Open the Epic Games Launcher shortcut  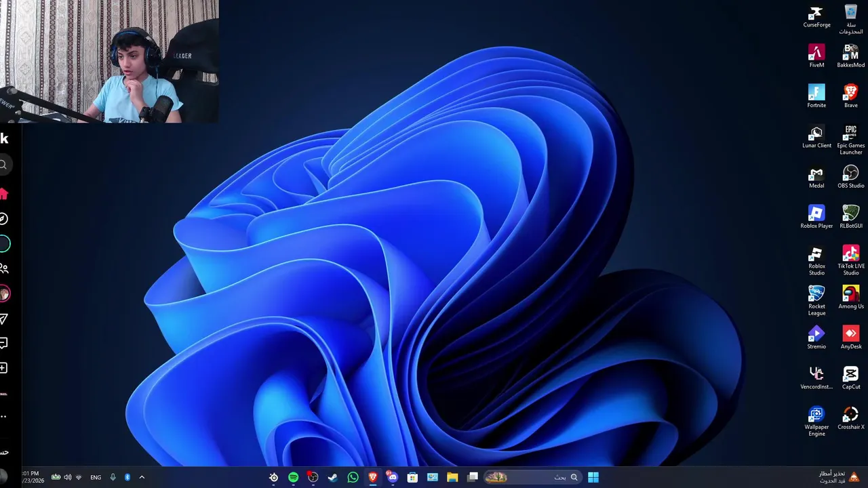[850, 140]
